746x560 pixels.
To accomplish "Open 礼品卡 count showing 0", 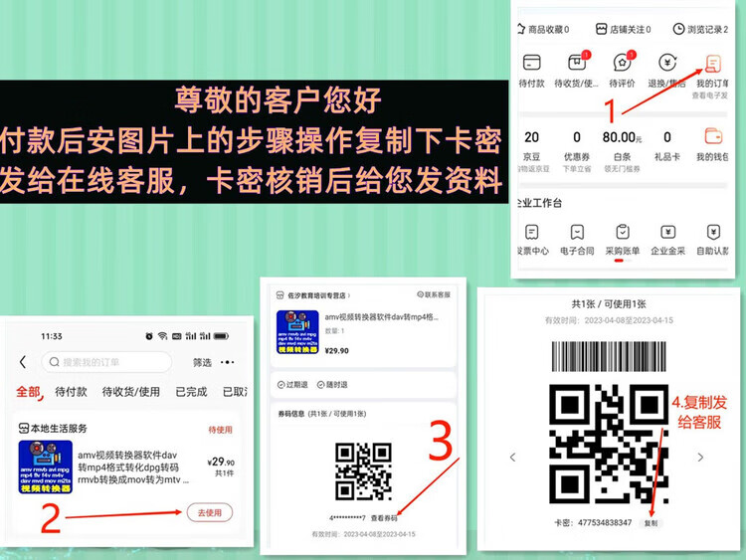I will click(667, 146).
